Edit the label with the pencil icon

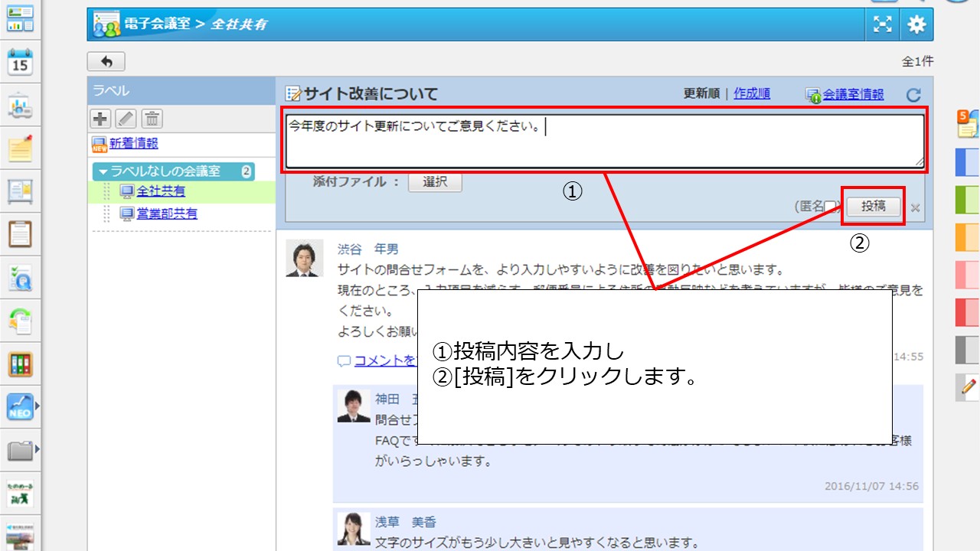(126, 118)
